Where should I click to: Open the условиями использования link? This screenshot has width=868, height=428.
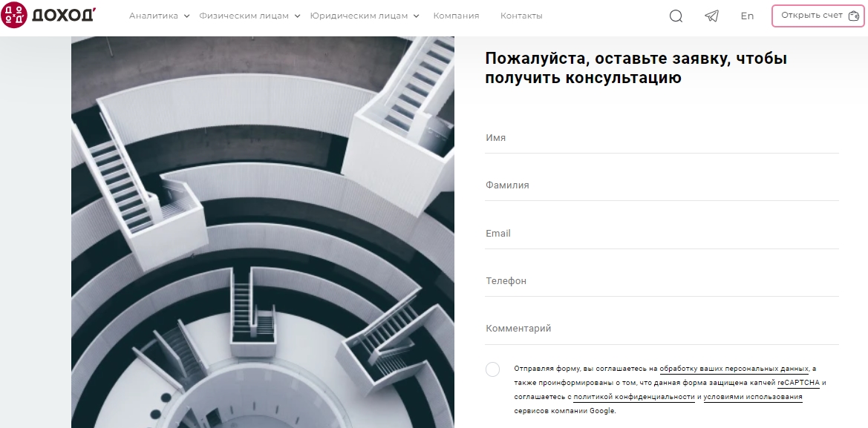click(753, 397)
